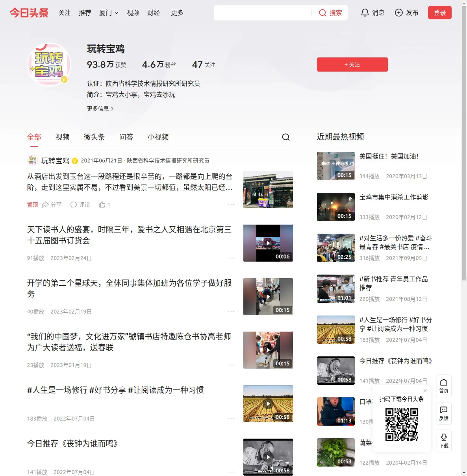Close the QR code download popup
Screen dimensions: 467x476
click(x=425, y=391)
